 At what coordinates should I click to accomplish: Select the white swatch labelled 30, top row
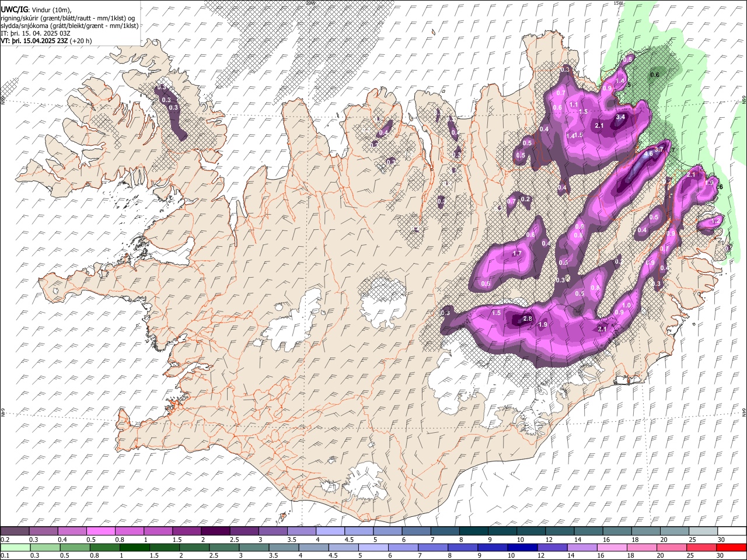coord(732,531)
